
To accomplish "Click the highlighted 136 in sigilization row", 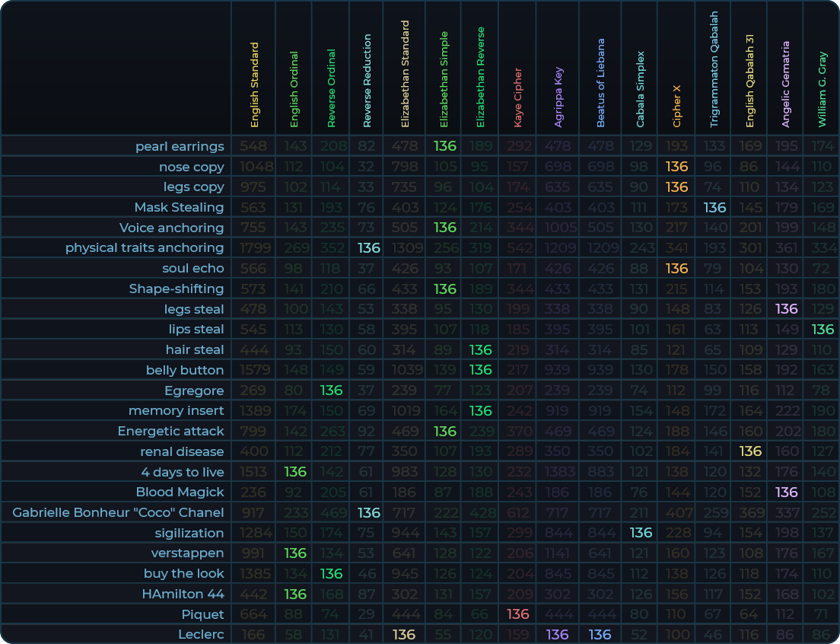I will pos(641,533).
